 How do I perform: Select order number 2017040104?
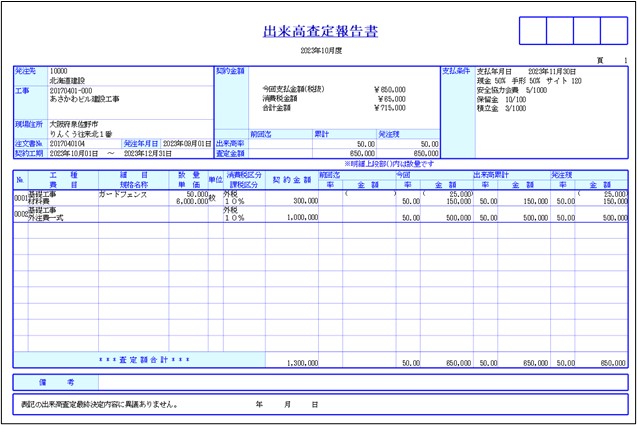pos(69,144)
